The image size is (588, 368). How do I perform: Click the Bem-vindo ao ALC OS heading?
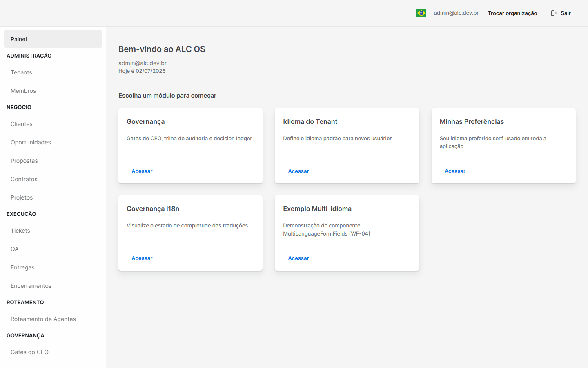pos(162,49)
